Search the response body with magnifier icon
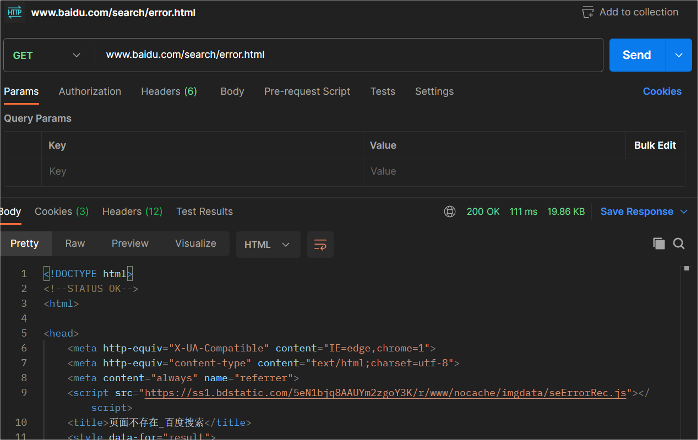 tap(679, 244)
